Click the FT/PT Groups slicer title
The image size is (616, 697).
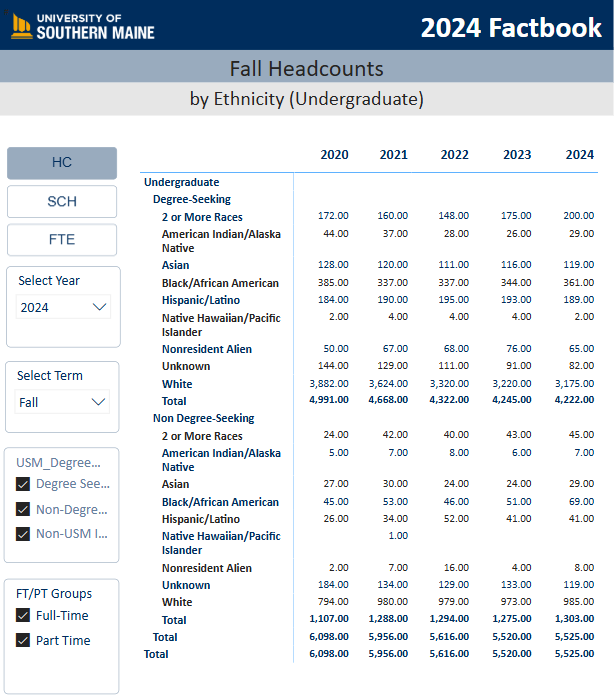click(x=54, y=593)
